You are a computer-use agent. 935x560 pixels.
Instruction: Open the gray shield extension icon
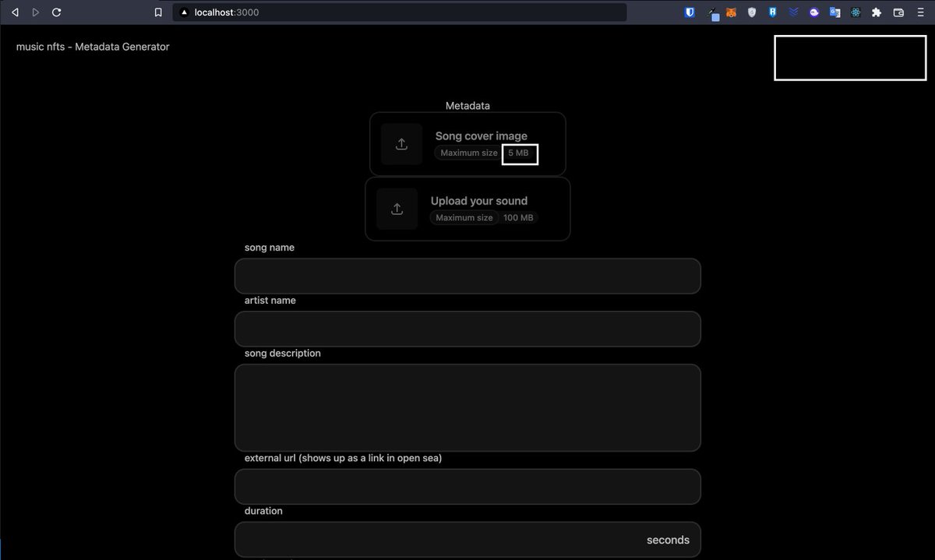point(752,12)
